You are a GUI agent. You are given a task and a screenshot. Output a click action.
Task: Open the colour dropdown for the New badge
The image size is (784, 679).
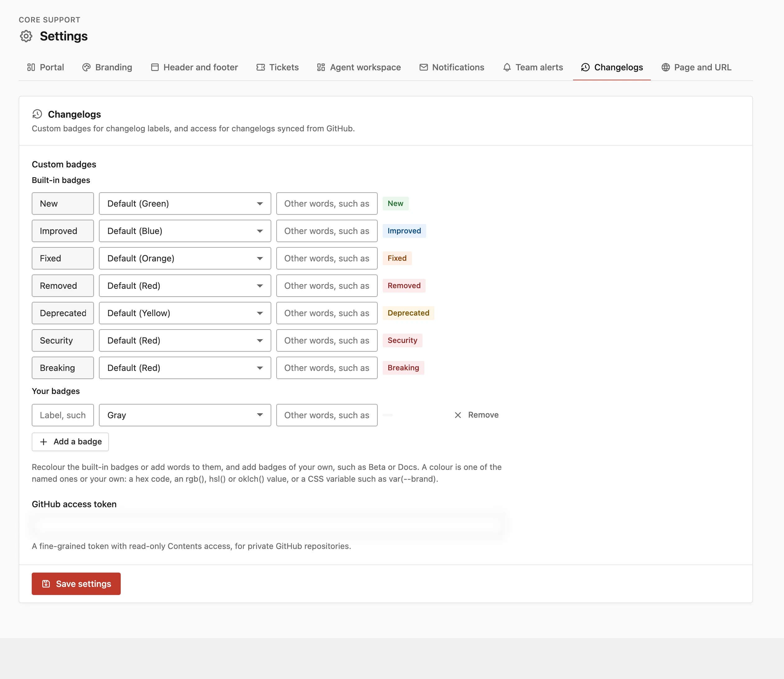click(185, 204)
